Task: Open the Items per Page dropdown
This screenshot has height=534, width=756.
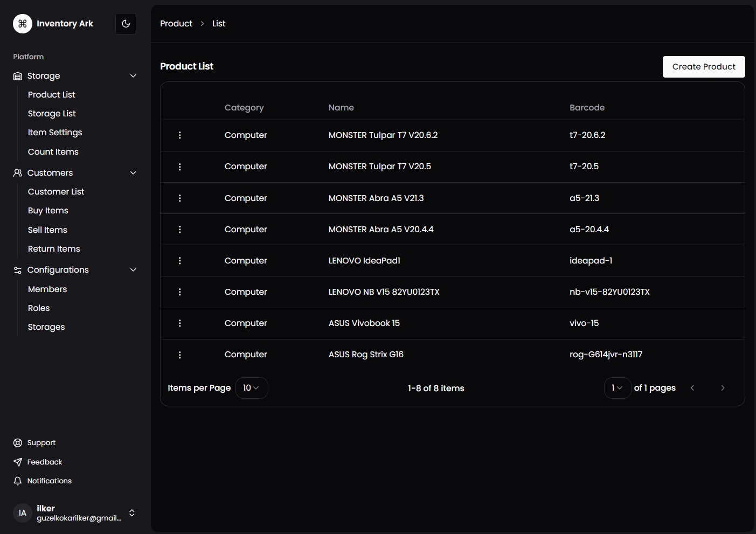Action: (x=252, y=388)
